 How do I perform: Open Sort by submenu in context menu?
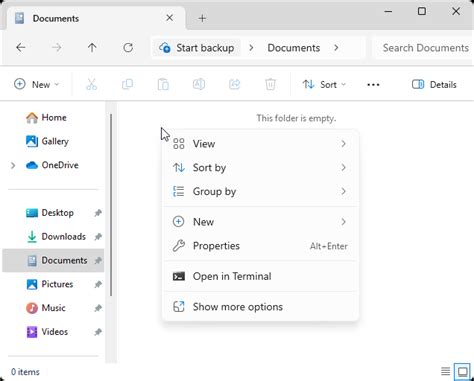[x=260, y=168]
